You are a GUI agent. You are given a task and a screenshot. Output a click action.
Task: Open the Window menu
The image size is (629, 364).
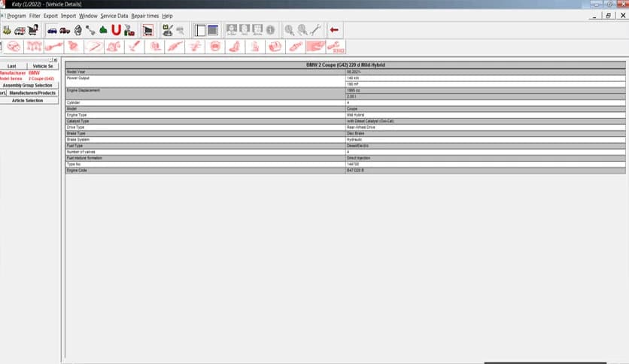88,16
